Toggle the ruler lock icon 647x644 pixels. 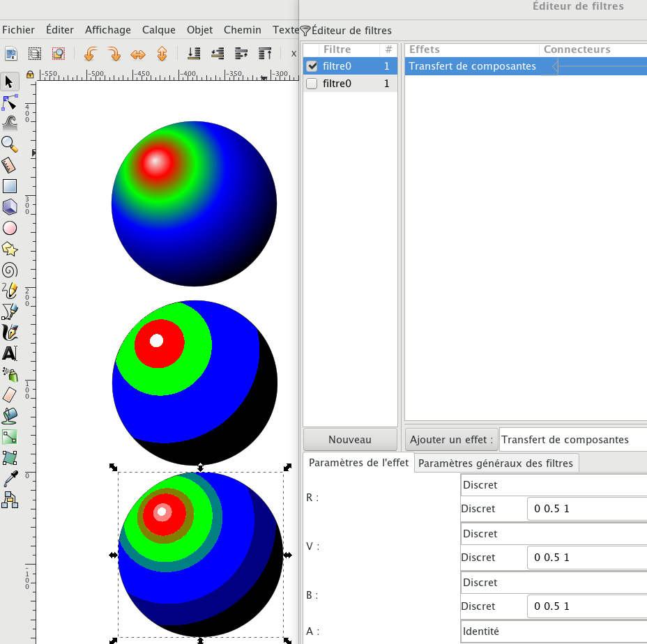tap(30, 74)
